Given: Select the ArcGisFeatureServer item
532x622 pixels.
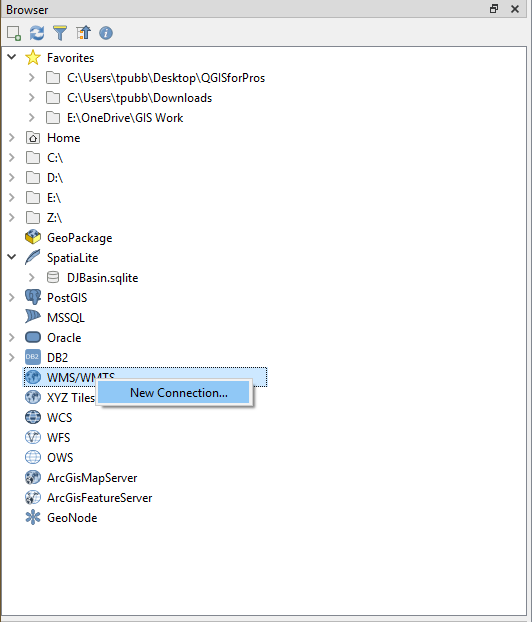Looking at the screenshot, I should (x=99, y=497).
